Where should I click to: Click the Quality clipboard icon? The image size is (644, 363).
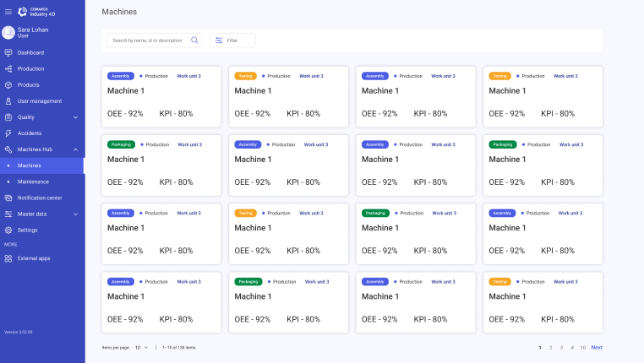(x=8, y=117)
